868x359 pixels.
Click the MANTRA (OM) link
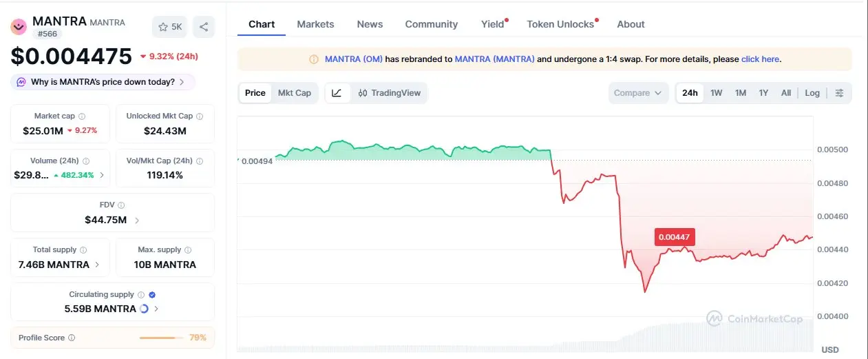(353, 59)
